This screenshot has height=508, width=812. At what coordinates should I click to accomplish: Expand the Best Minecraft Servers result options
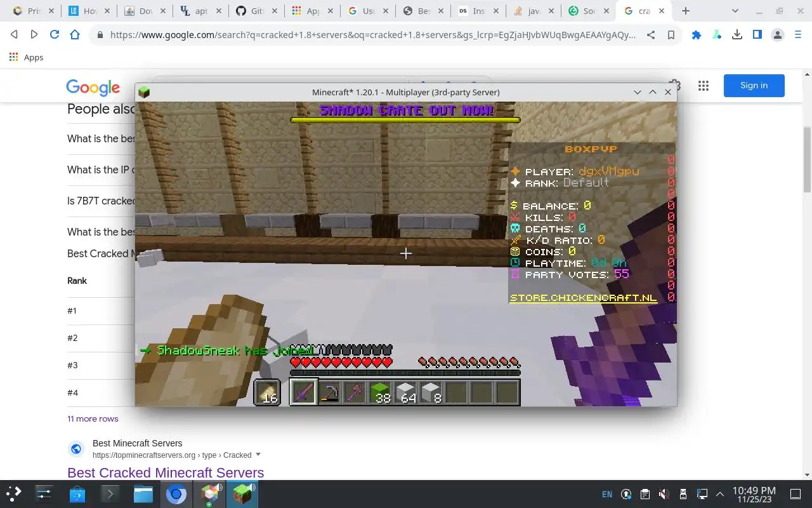click(258, 455)
